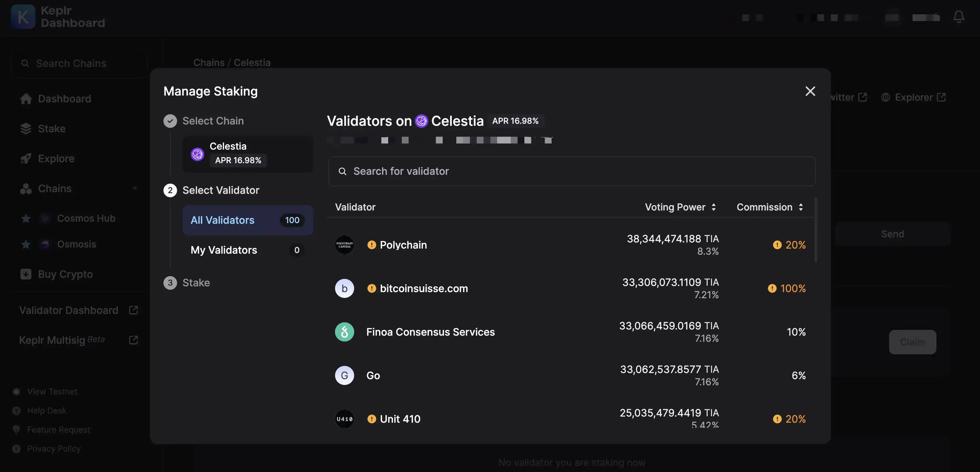
Task: Open the Cosmos Hub chain entry
Action: pos(86,218)
